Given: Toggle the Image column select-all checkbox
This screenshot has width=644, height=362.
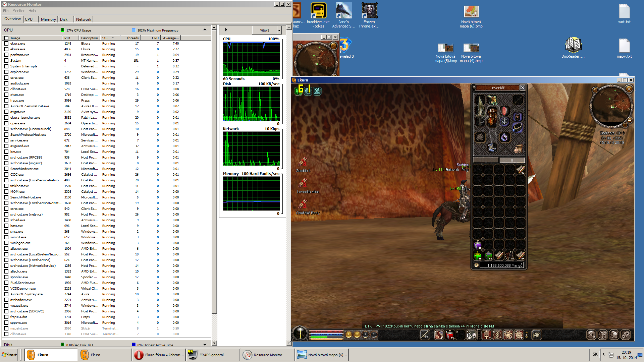Looking at the screenshot, I should pyautogui.click(x=6, y=38).
